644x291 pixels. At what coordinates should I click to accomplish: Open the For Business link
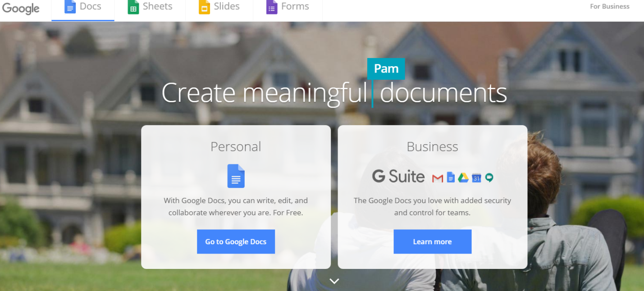pyautogui.click(x=610, y=6)
